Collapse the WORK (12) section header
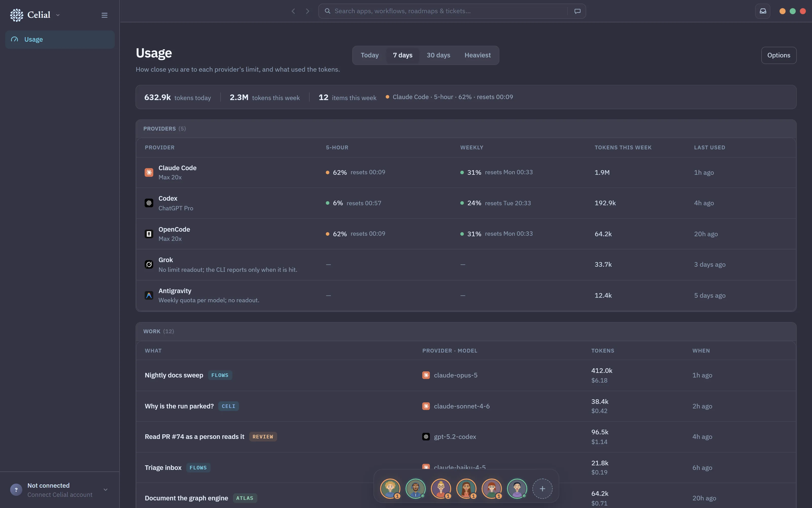Viewport: 812px width, 508px height. point(466,331)
